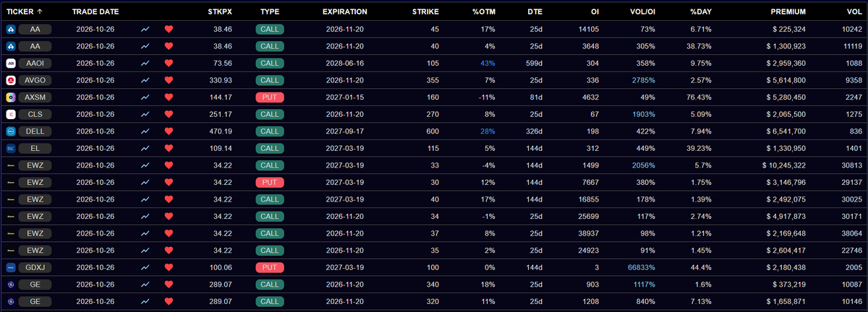Viewport: 868px width, 312px height.
Task: Sort by the TRADE DATE column header
Action: [95, 12]
